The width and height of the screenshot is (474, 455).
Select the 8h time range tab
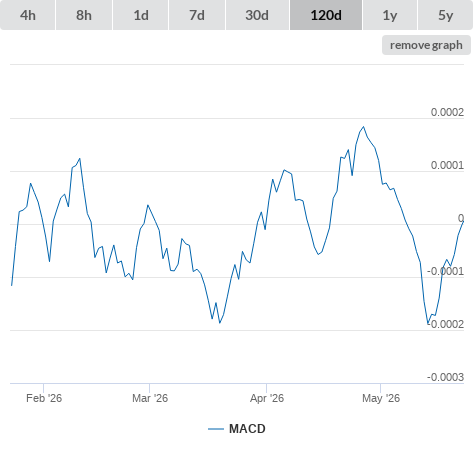pyautogui.click(x=84, y=15)
